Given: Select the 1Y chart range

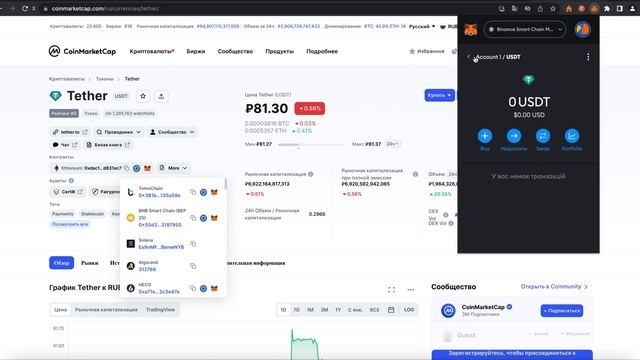Looking at the screenshot, I should 338,310.
